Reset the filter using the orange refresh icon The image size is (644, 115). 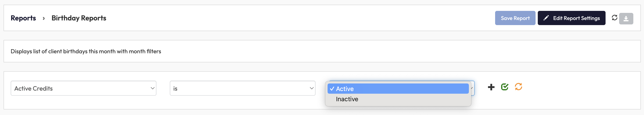(x=518, y=87)
